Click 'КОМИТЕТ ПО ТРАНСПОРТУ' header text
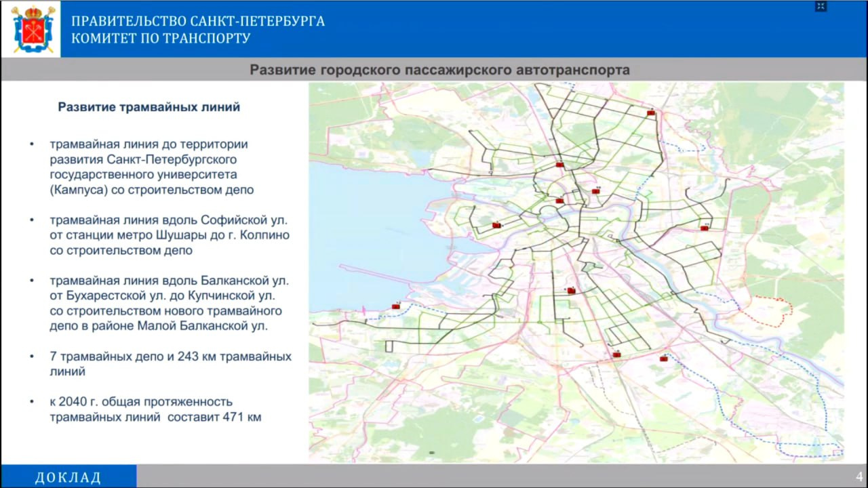 (161, 39)
